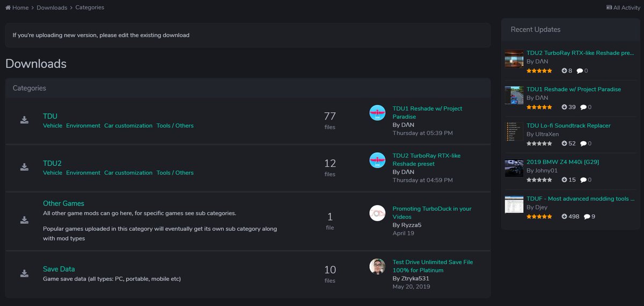The height and width of the screenshot is (306, 644).
Task: Click the 'May 20, 2019' date
Action: (411, 287)
